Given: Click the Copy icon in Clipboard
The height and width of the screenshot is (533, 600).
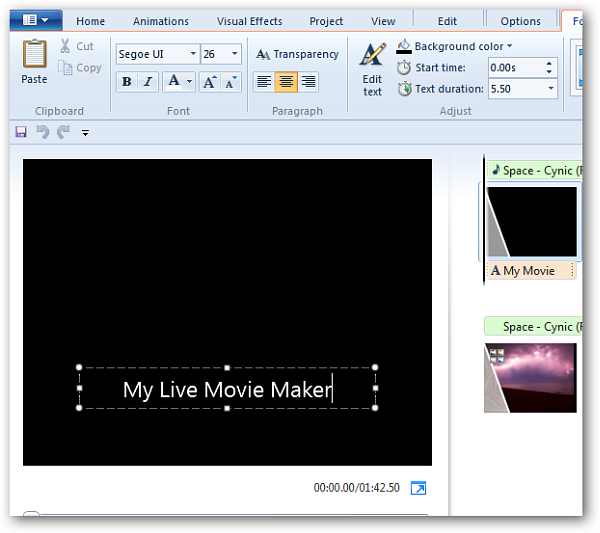Looking at the screenshot, I should tap(65, 68).
